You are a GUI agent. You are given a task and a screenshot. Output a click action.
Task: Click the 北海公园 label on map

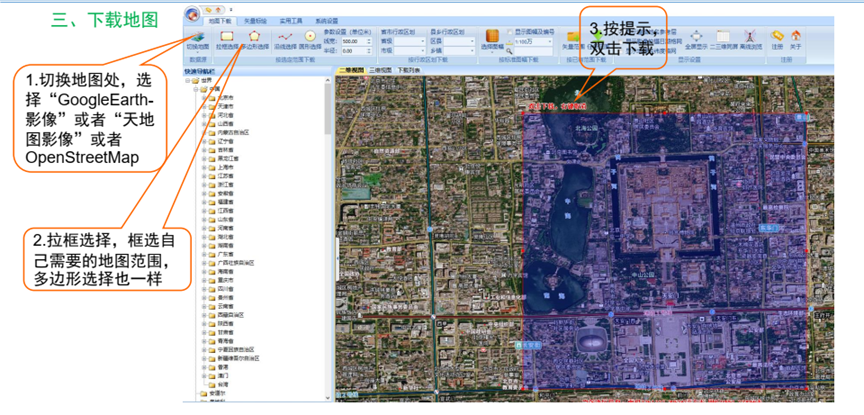click(585, 127)
